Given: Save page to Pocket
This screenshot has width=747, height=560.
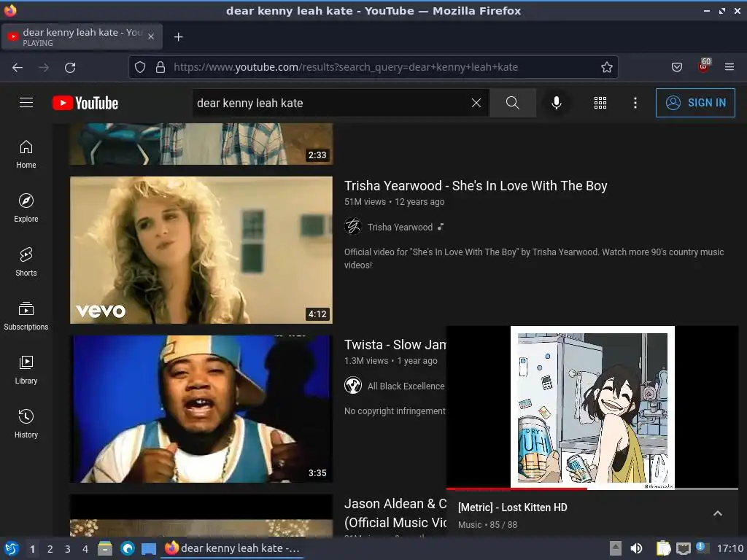Looking at the screenshot, I should click(x=676, y=67).
